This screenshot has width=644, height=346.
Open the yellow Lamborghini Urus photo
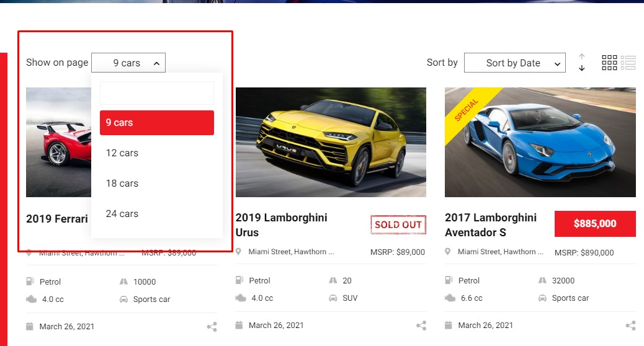tap(331, 142)
